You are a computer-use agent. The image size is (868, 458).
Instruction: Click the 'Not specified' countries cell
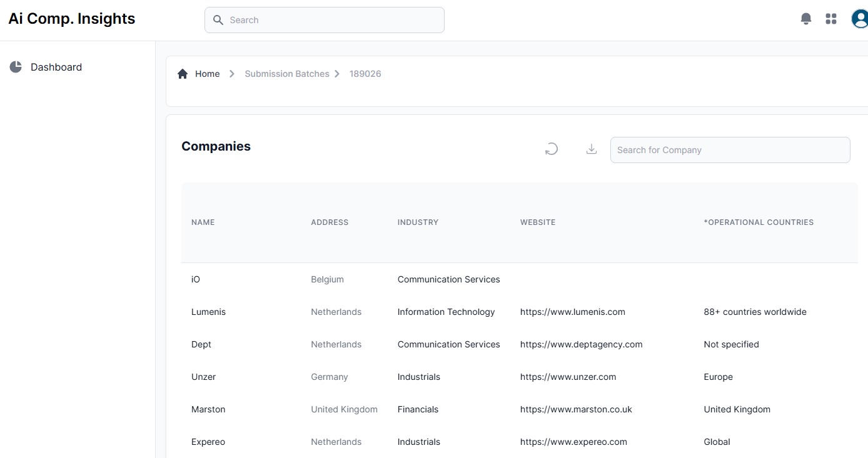coord(731,344)
